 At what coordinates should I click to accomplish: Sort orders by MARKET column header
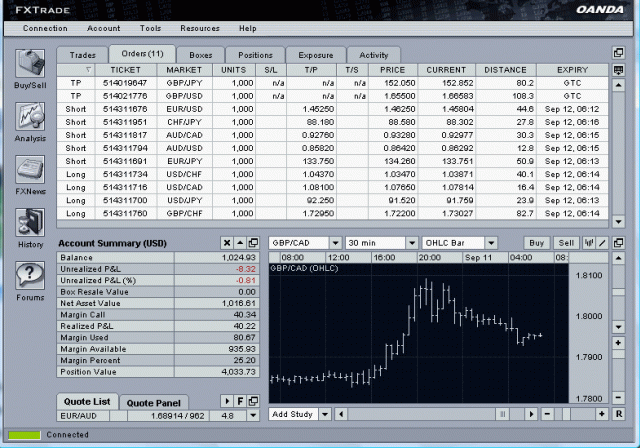(184, 70)
